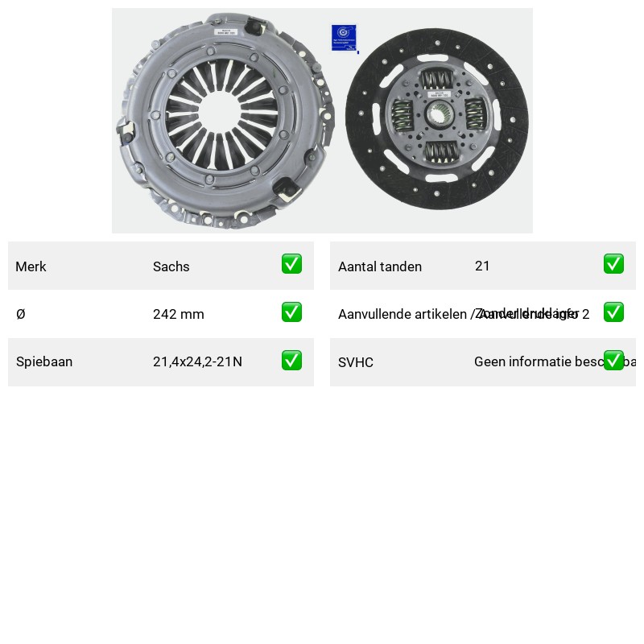Click the green checkmark beside 242 mm
This screenshot has height=644, width=644.
[x=291, y=312]
